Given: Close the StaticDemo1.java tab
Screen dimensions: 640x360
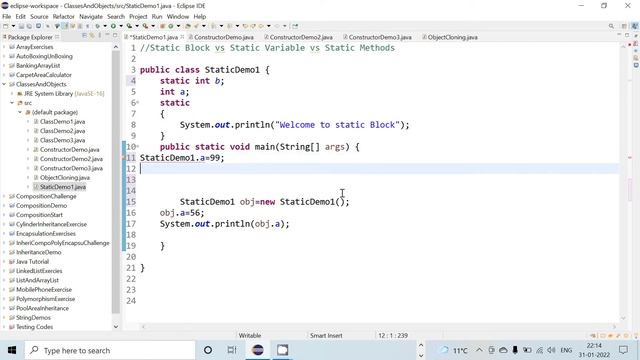Looking at the screenshot, I should click(182, 37).
